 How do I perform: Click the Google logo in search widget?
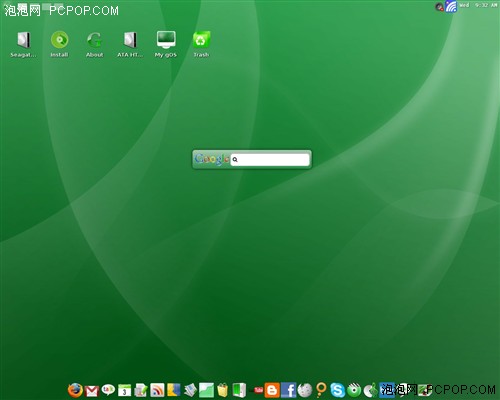pos(212,159)
